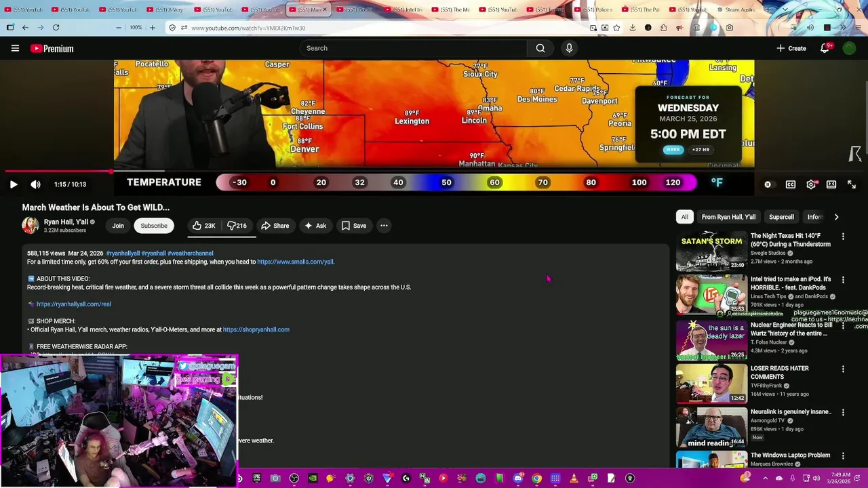Open options for Nuclear Engineer Reacts video

843,326
